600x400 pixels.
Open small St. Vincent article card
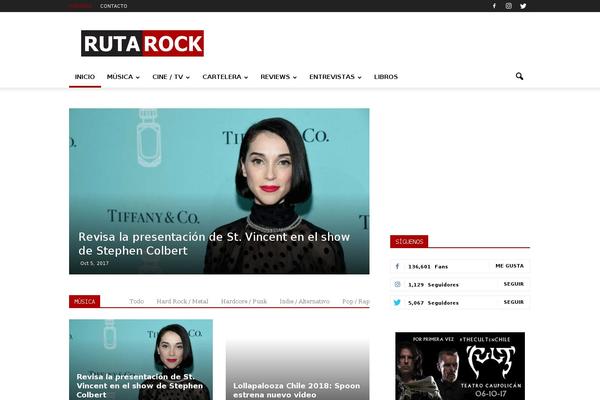coord(141,360)
